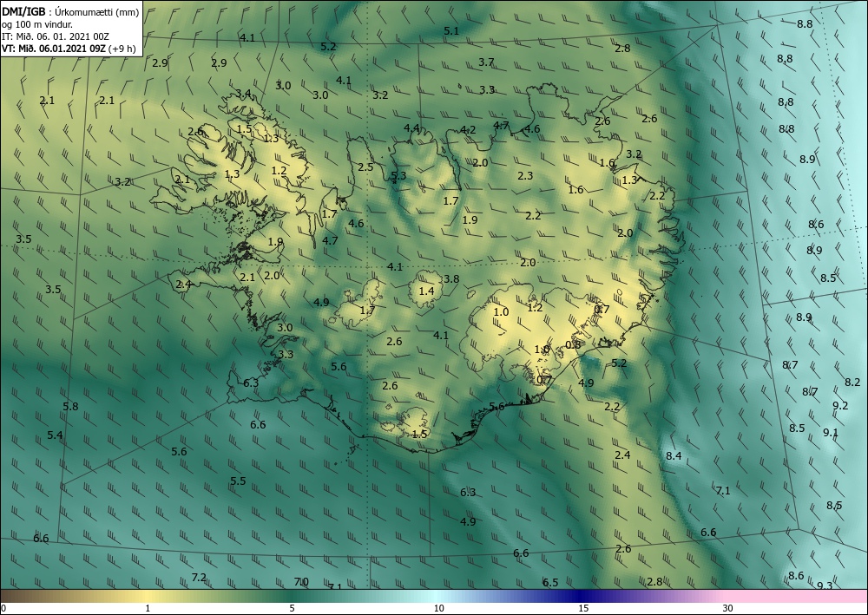
Task: Click the colorbar label '15'
Action: 583,608
